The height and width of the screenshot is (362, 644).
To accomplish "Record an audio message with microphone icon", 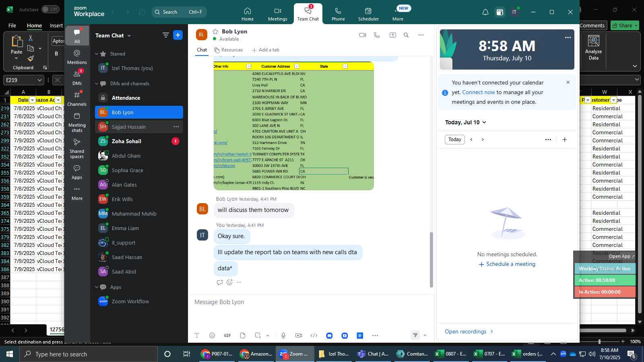I will (x=283, y=335).
